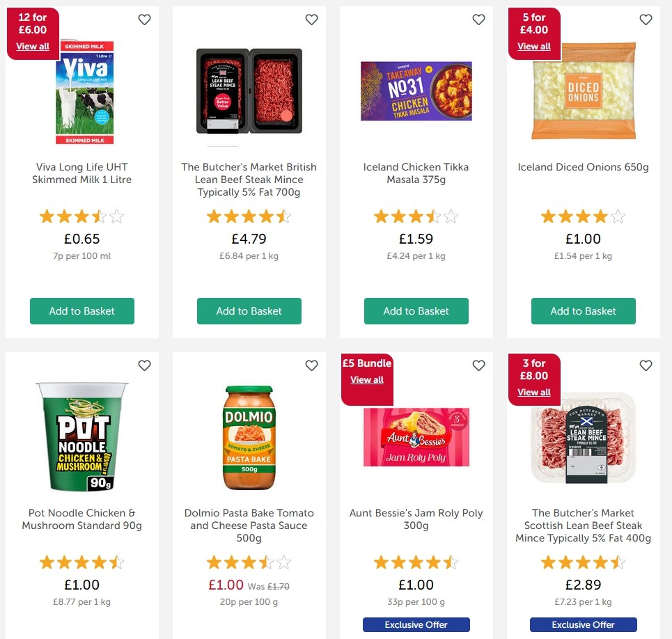Toggle favorite on Aunt Bessie's Jam Roly Poly
Screen dimensions: 672x639
click(478, 365)
